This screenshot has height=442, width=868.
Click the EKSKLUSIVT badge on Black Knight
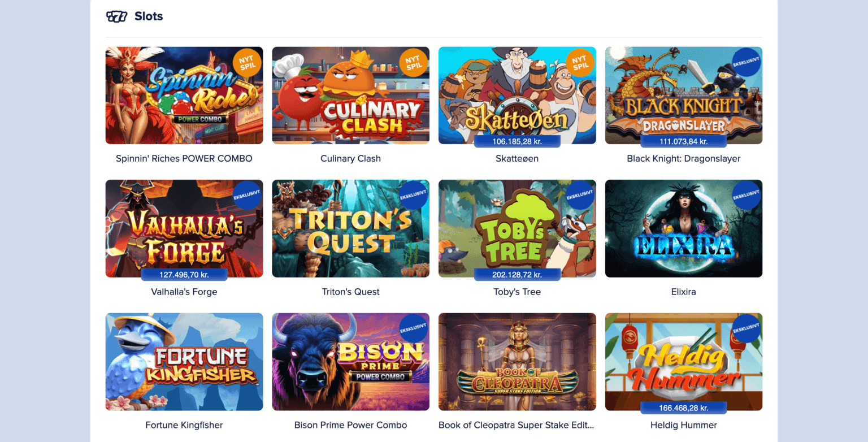(x=747, y=63)
